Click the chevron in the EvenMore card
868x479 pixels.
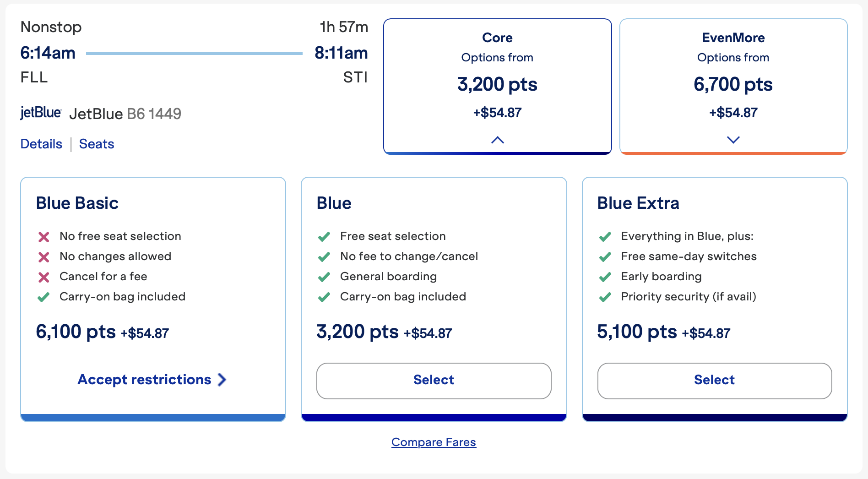coord(733,140)
